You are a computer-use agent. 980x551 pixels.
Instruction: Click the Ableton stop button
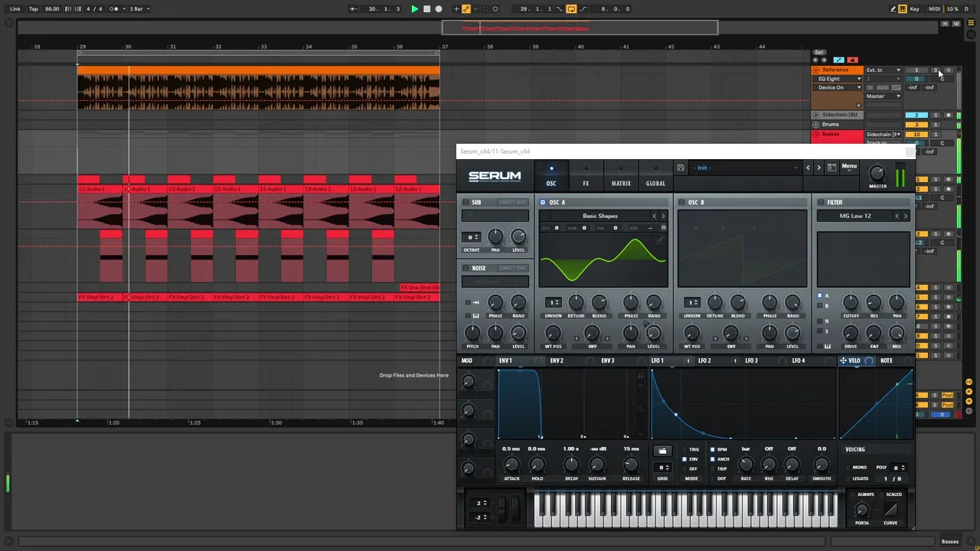[x=426, y=9]
